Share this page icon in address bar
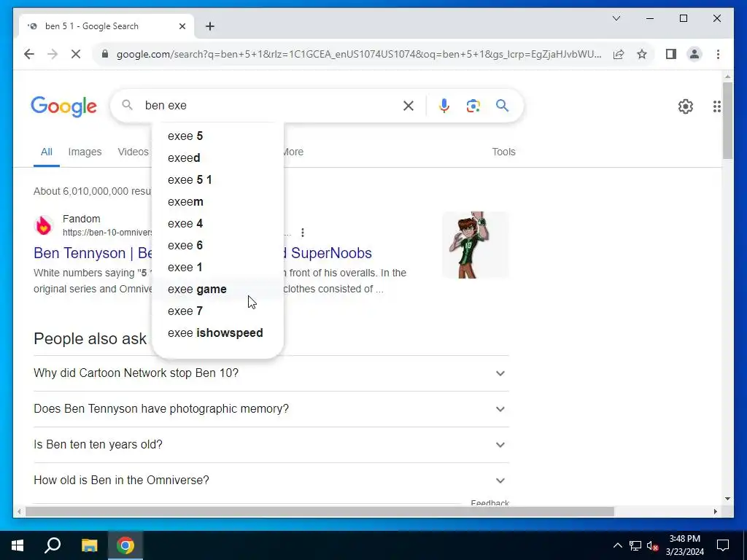This screenshot has height=560, width=747. 619,54
